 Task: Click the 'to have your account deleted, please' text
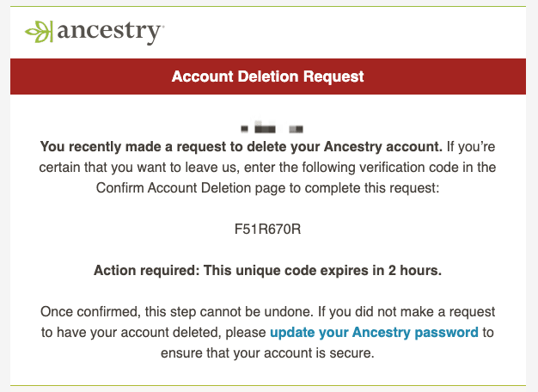(153, 333)
